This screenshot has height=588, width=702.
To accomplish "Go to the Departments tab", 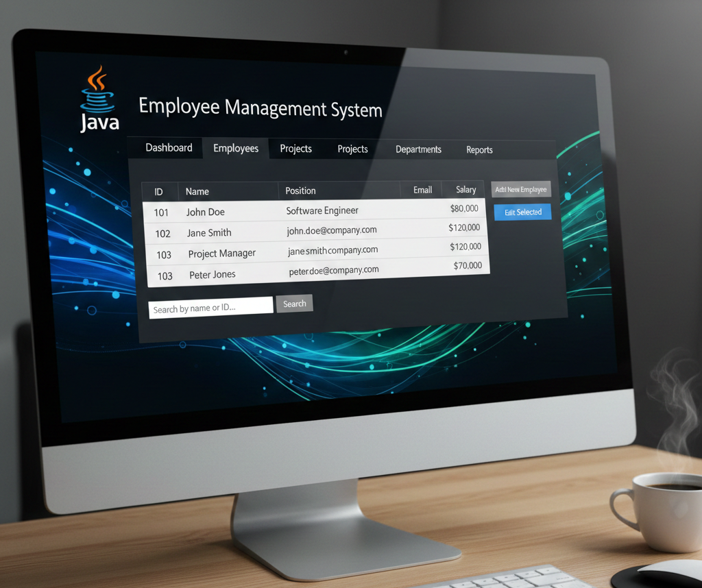I will coord(418,149).
